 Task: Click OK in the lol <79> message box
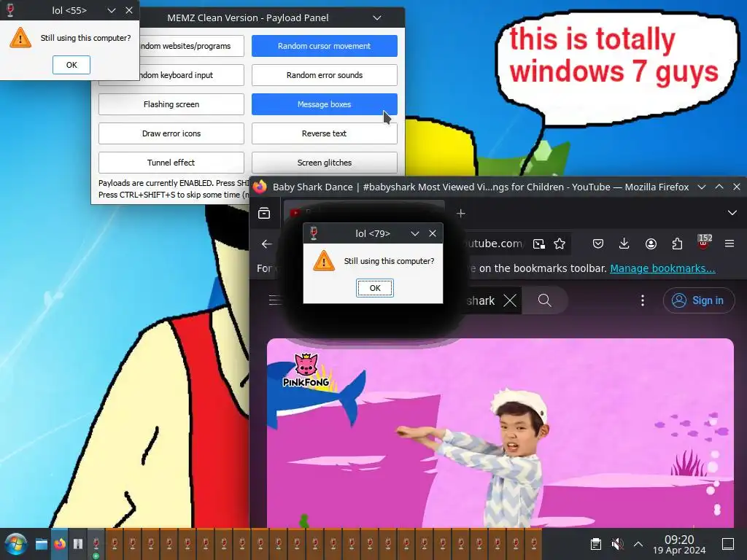[x=374, y=288]
